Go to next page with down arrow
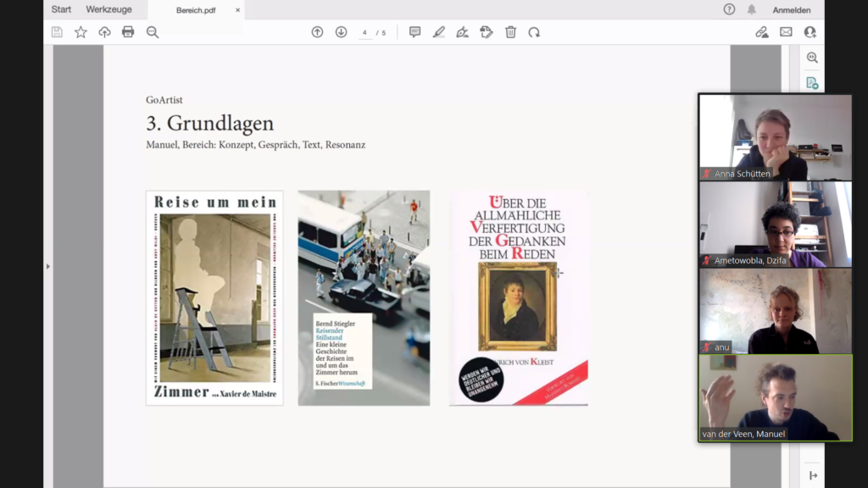The width and height of the screenshot is (868, 488). [341, 32]
